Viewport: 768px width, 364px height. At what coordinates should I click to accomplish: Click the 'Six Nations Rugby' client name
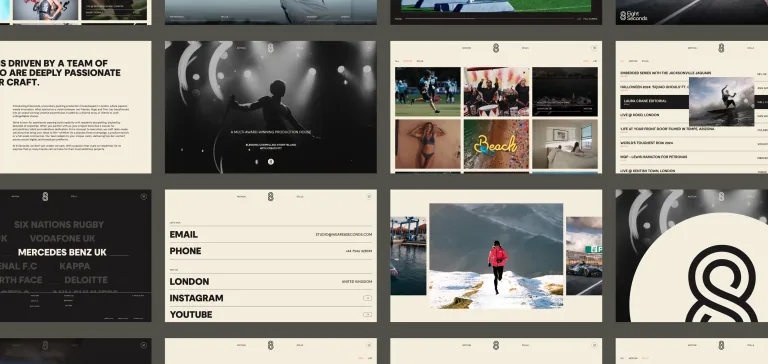click(x=59, y=225)
